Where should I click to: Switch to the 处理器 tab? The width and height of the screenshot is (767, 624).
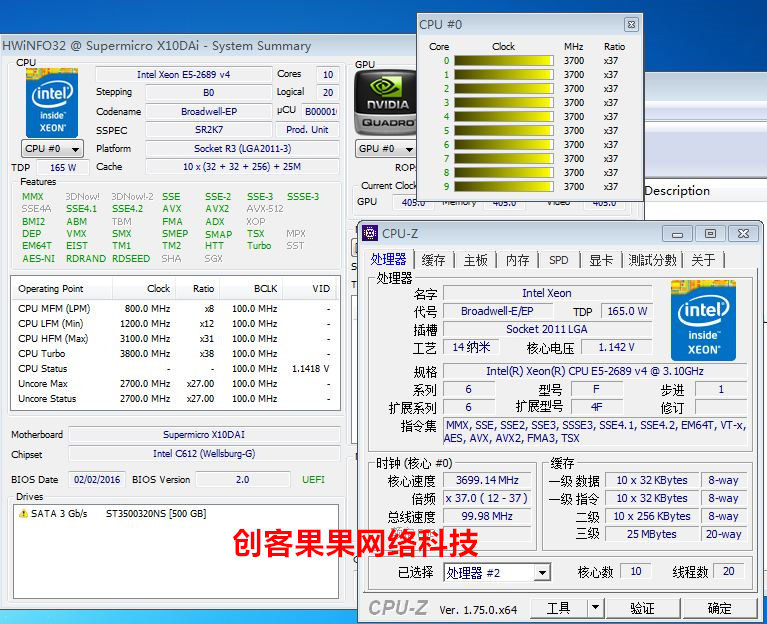388,259
